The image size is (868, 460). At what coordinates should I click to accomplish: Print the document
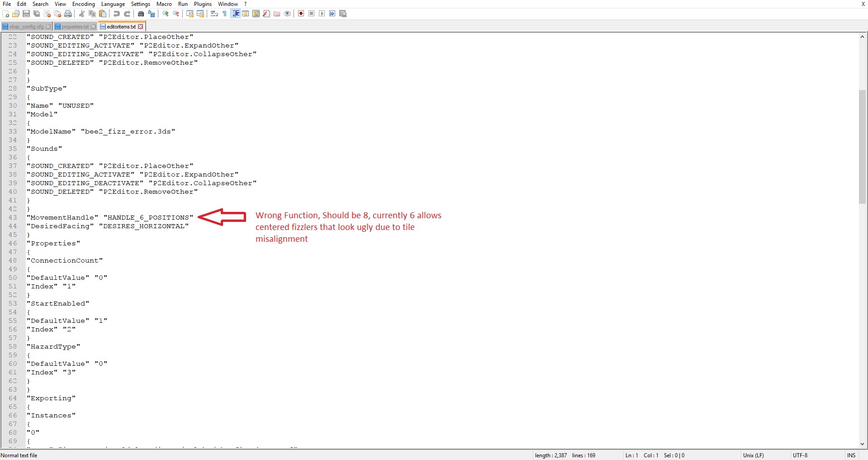68,14
